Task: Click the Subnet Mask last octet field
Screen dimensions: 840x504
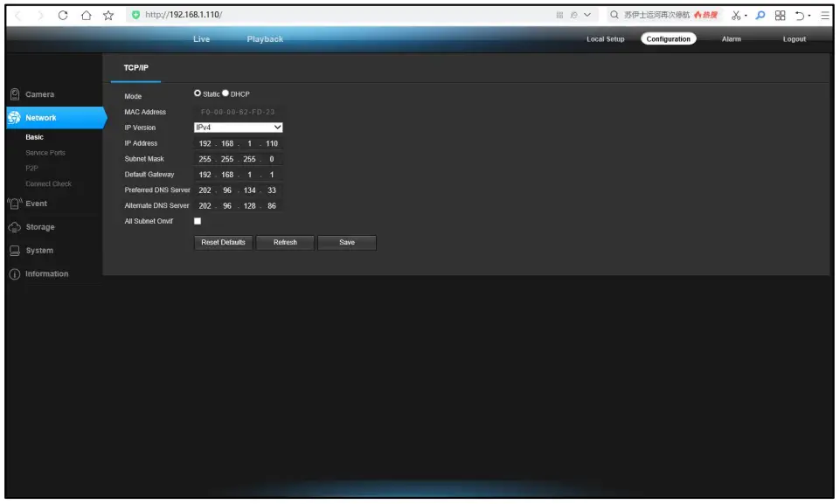Action: click(272, 159)
